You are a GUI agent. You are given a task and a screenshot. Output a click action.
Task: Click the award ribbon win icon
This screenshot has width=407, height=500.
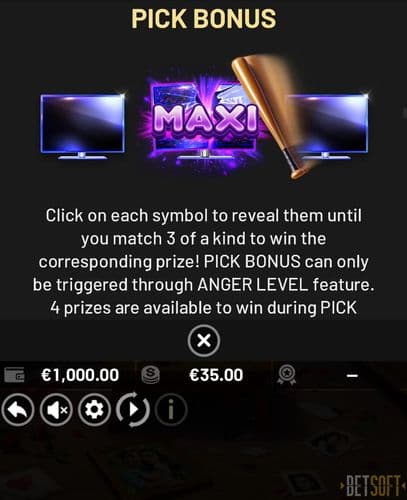click(286, 375)
